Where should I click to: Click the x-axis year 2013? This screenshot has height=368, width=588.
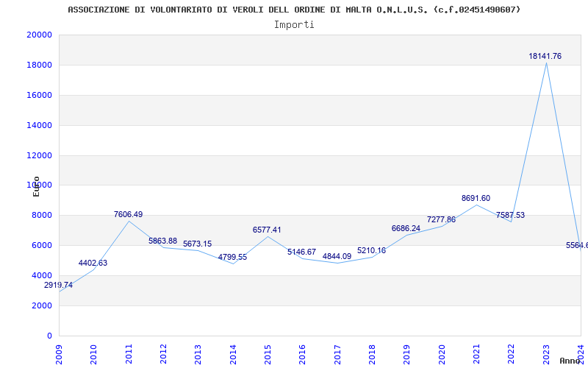click(198, 354)
